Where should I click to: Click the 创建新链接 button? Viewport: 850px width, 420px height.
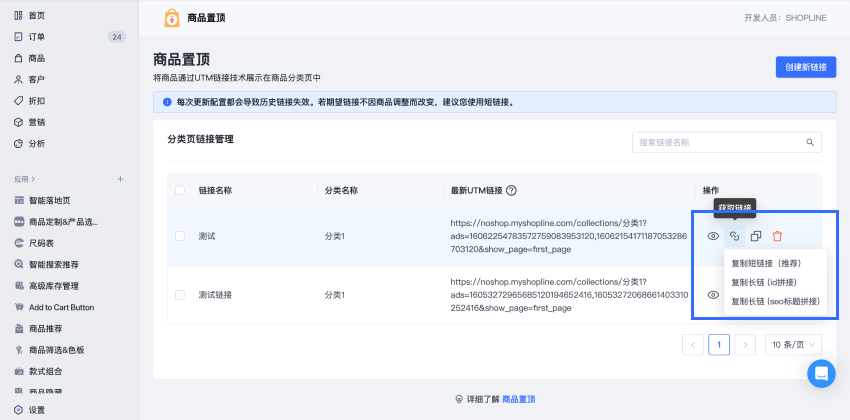click(805, 67)
